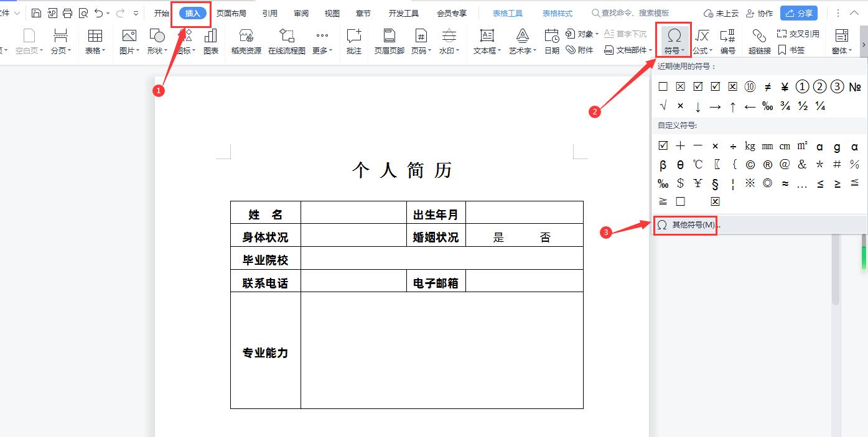
Task: Click the Save icon in quick access toolbar
Action: [37, 13]
